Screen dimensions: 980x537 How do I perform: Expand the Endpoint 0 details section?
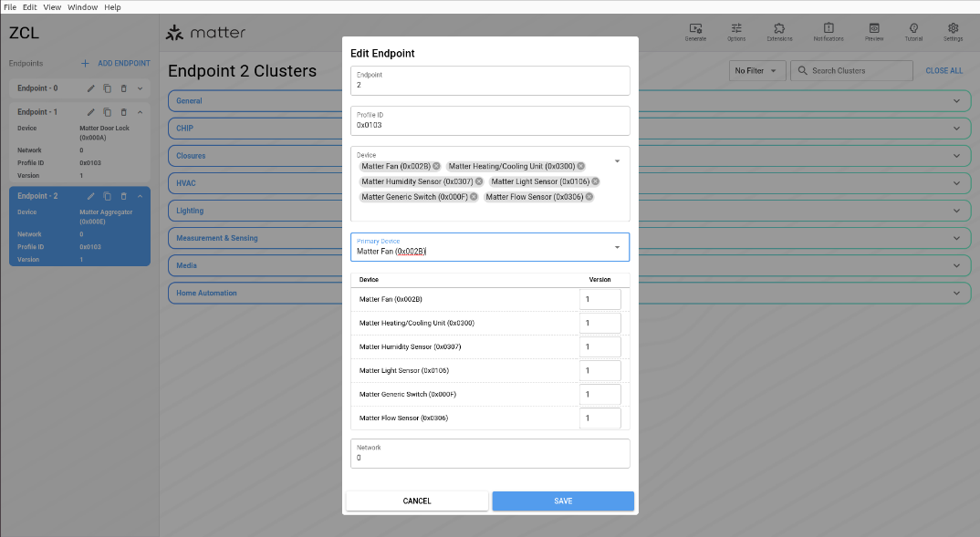(139, 88)
